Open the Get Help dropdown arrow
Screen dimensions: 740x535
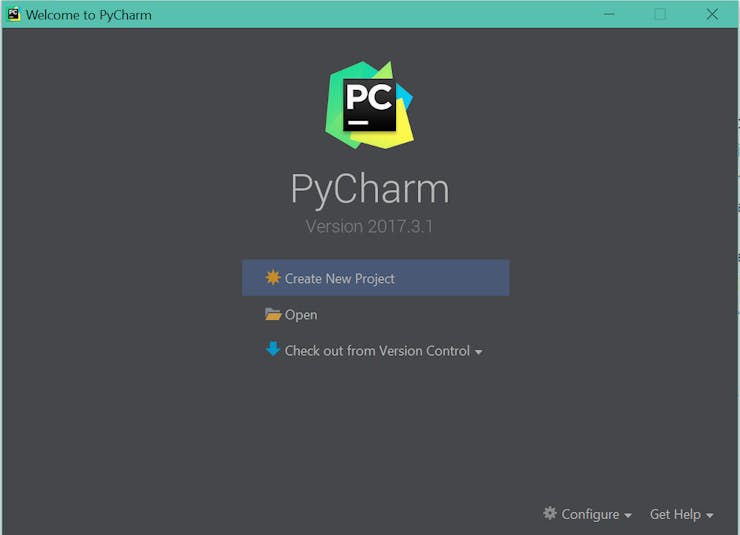coord(709,516)
